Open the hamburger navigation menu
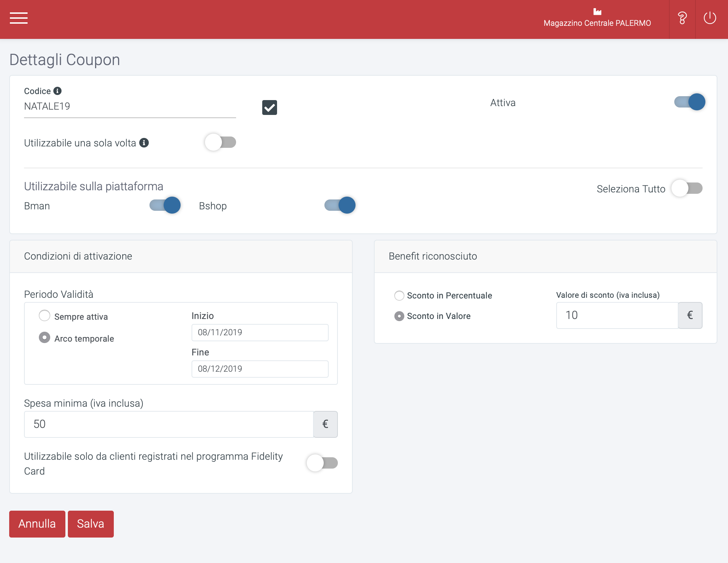The image size is (728, 563). coord(19,18)
